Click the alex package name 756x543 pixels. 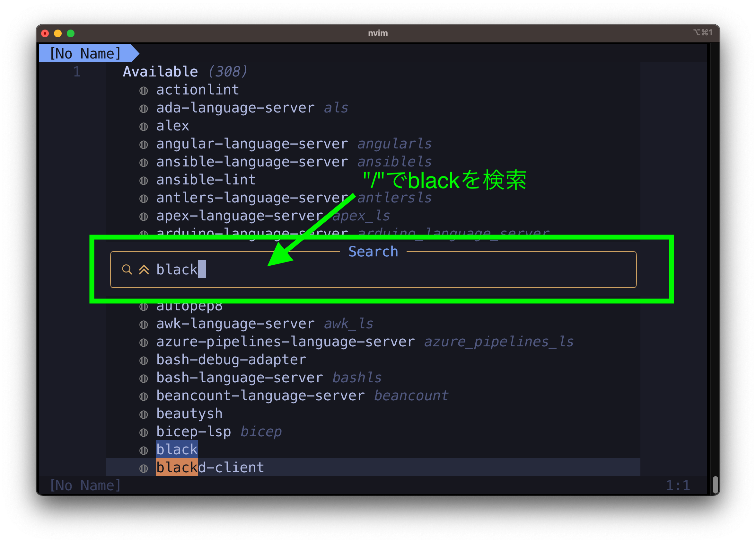coord(173,126)
